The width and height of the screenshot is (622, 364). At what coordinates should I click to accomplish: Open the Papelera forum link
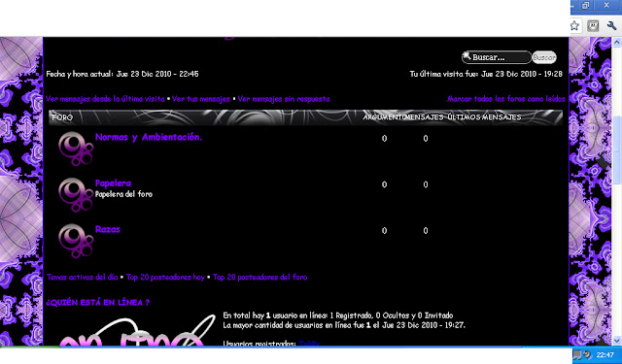pos(113,183)
